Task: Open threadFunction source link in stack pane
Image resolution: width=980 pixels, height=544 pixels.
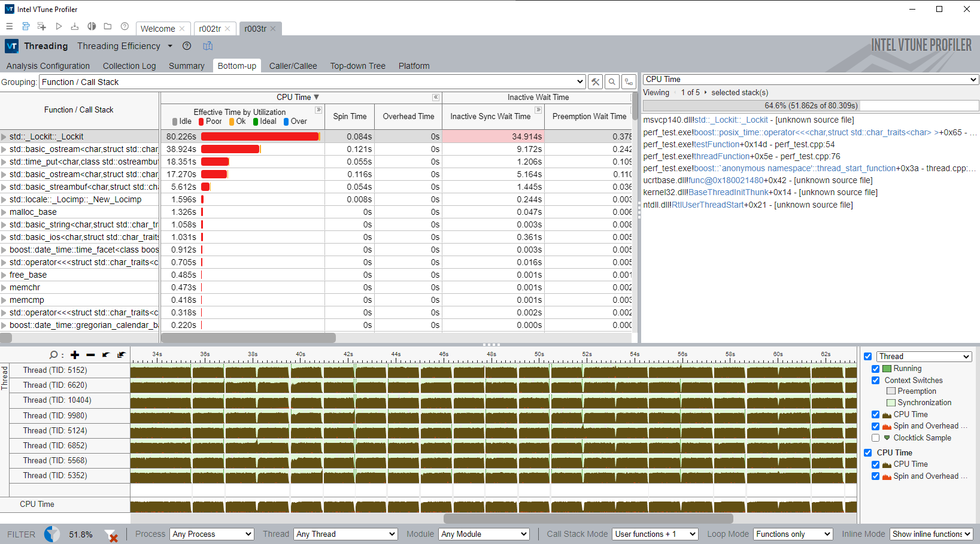Action: [x=722, y=156]
